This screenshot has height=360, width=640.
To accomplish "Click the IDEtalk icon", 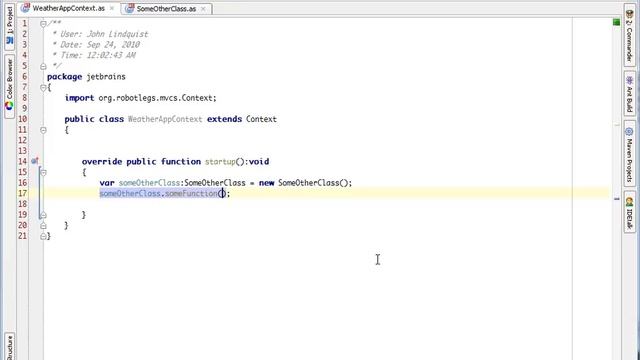I will tap(629, 201).
